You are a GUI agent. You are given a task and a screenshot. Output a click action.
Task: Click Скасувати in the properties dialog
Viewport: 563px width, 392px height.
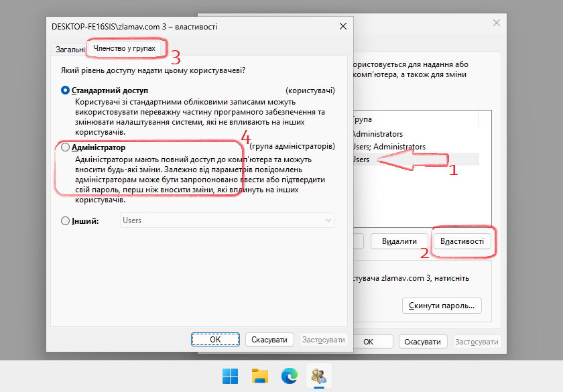269,340
